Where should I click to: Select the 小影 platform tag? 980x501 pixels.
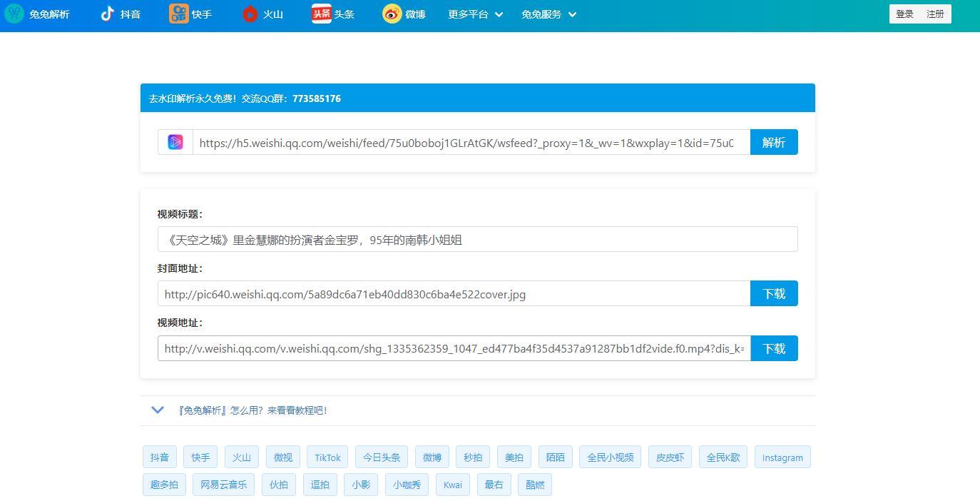pyautogui.click(x=361, y=485)
